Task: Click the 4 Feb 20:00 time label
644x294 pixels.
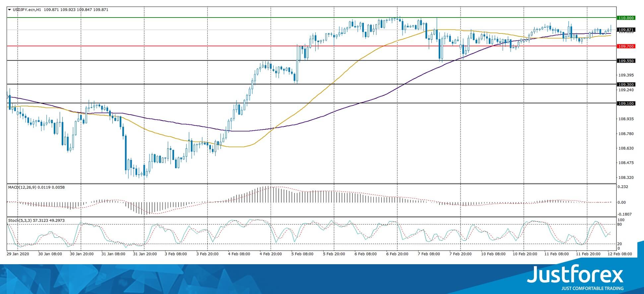Action: [271, 254]
